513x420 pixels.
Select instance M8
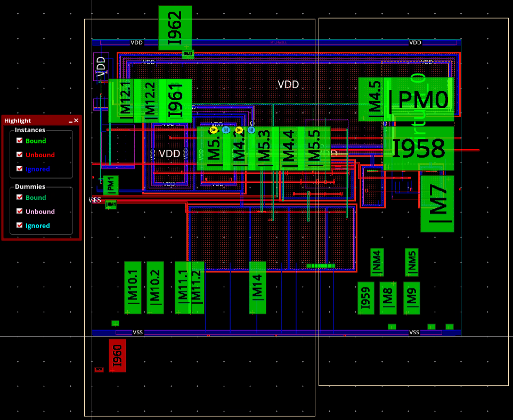(388, 298)
